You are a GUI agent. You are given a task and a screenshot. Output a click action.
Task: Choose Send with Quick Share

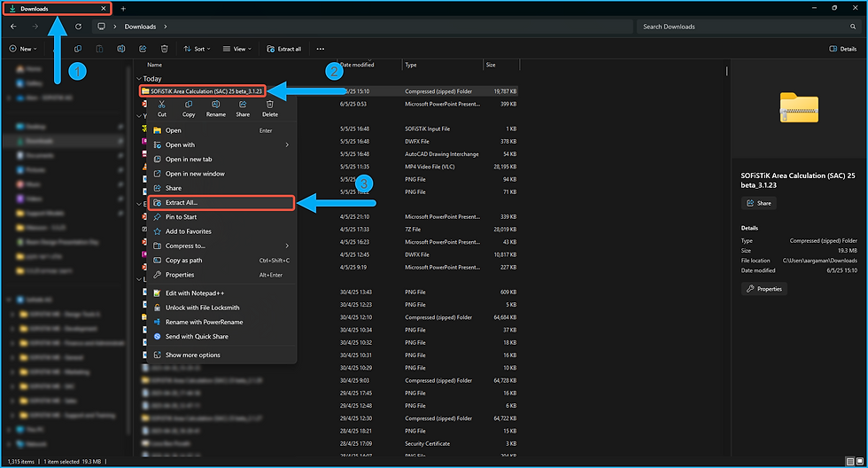point(222,337)
